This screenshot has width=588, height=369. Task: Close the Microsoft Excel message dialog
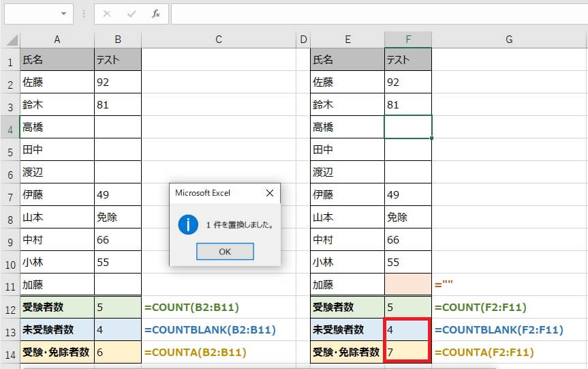pos(269,193)
